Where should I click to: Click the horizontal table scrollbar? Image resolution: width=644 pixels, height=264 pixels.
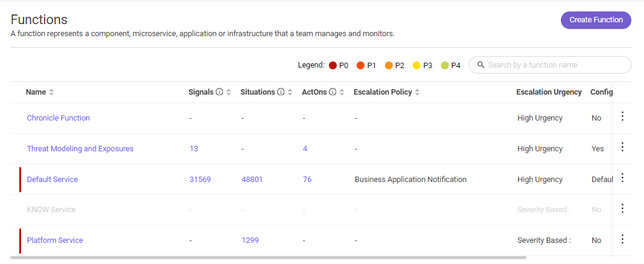[x=268, y=258]
